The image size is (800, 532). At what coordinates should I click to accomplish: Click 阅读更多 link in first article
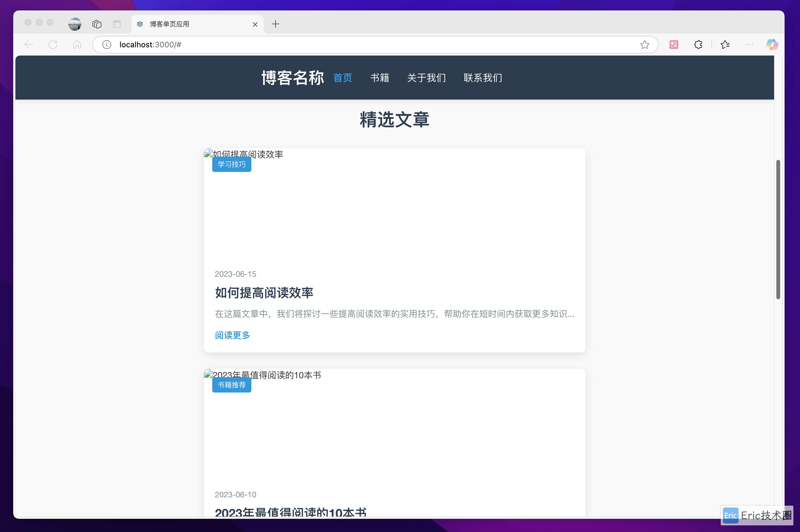pyautogui.click(x=232, y=335)
